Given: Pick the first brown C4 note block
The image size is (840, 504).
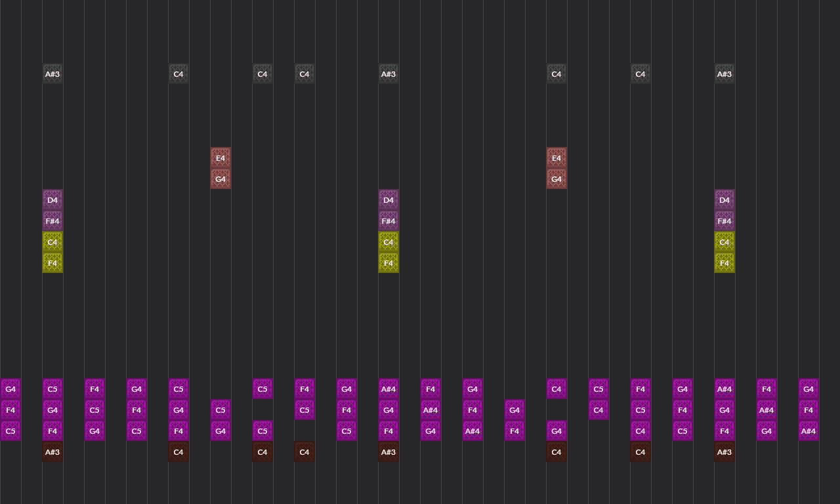Looking at the screenshot, I should (178, 452).
